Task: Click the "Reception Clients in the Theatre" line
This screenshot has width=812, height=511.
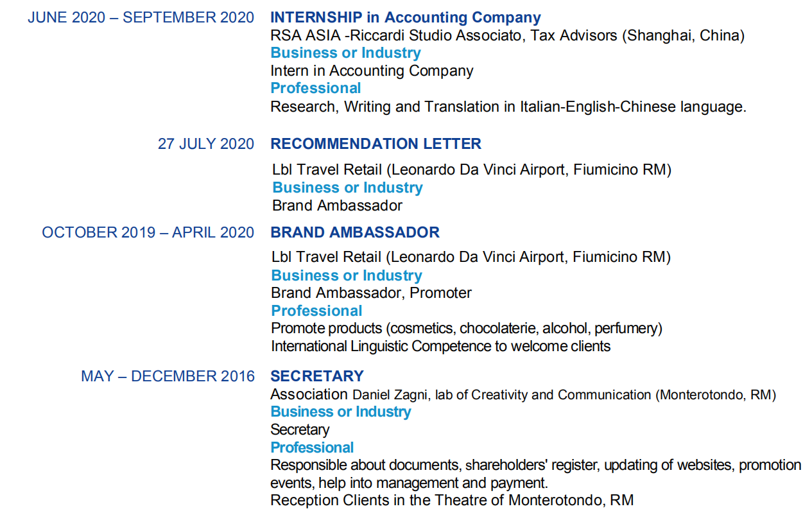Action: pyautogui.click(x=451, y=500)
